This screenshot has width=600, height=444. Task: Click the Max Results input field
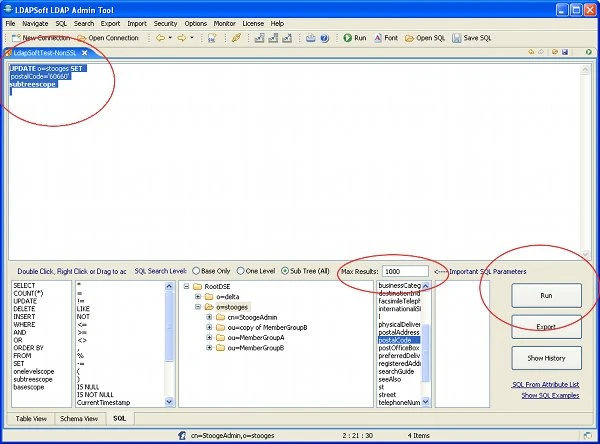405,271
